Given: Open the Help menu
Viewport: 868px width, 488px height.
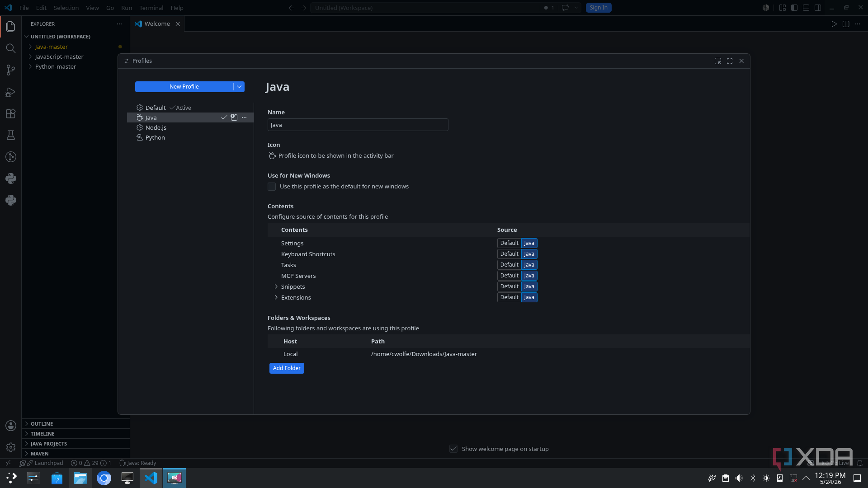Looking at the screenshot, I should (177, 8).
